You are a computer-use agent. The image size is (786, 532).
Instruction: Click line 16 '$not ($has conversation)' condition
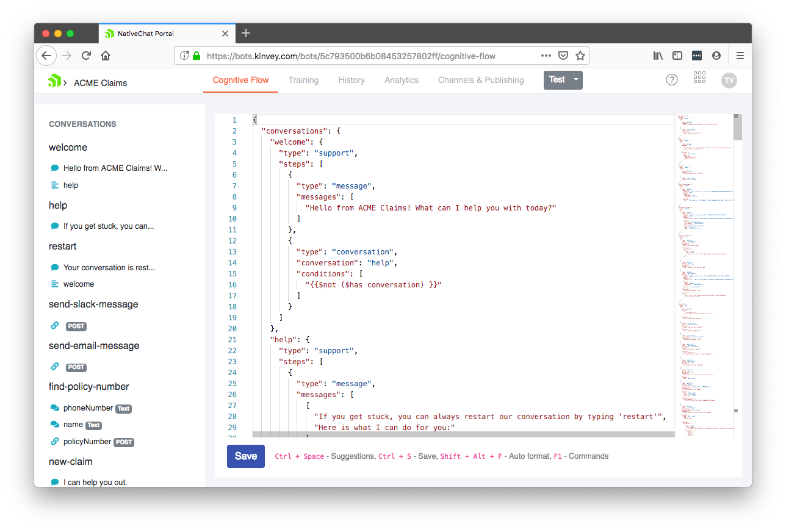373,285
